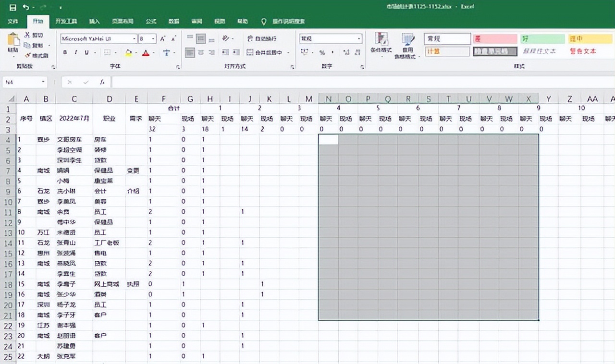This screenshot has width=615, height=364.
Task: Launch the Font settings dialog
Action: (178, 66)
